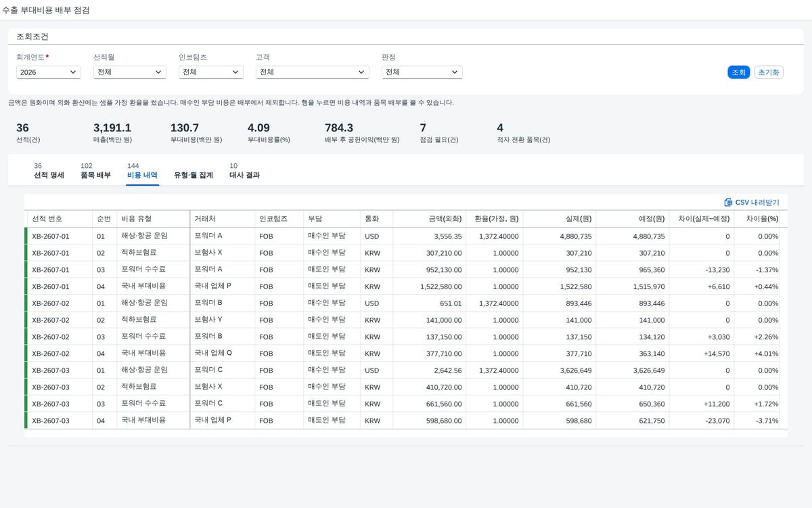Click the 비용 유형 column header

coord(153,219)
